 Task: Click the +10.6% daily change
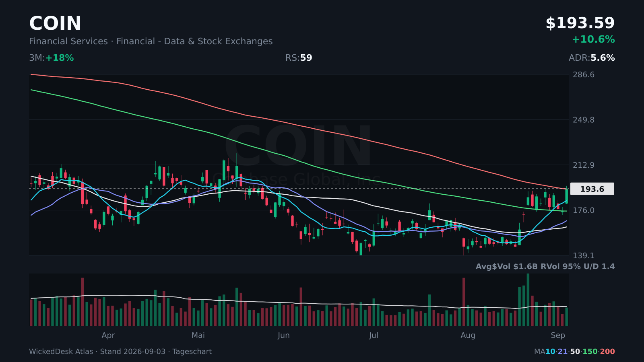click(x=593, y=39)
